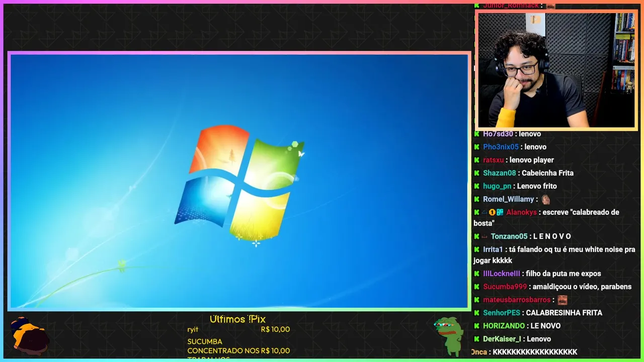Click the donor name 'SUCUMBA' in Pix list

(x=205, y=341)
